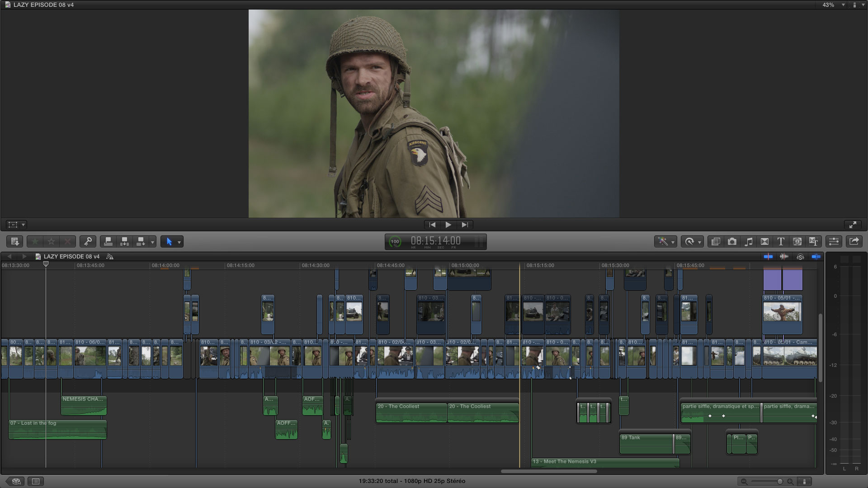Insert clip into the storyline

click(124, 242)
